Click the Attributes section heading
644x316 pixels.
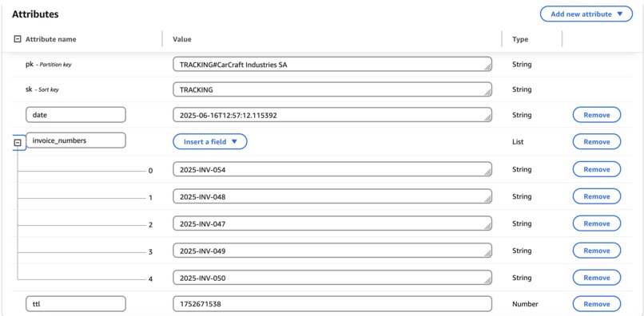click(x=35, y=14)
